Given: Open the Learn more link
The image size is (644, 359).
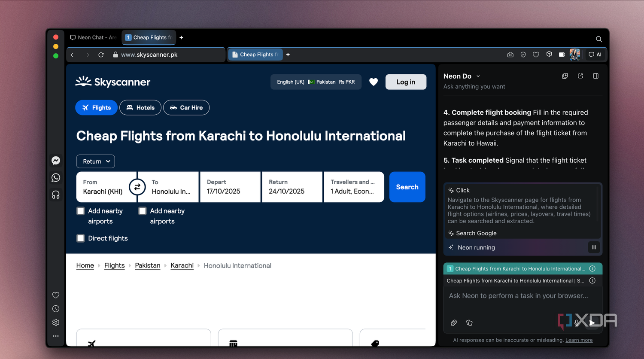Looking at the screenshot, I should 579,340.
